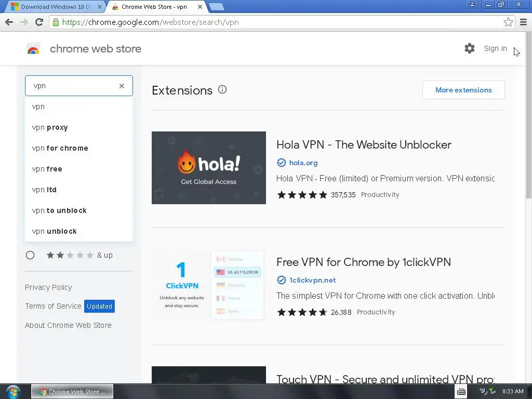Select the 2 stars & up rating filter
This screenshot has height=399, width=532.
(30, 255)
